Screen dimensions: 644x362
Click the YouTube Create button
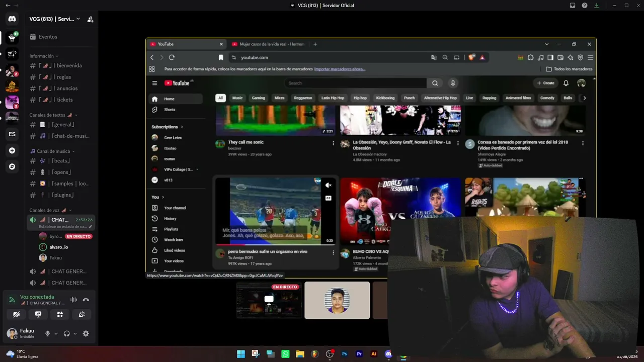[545, 83]
